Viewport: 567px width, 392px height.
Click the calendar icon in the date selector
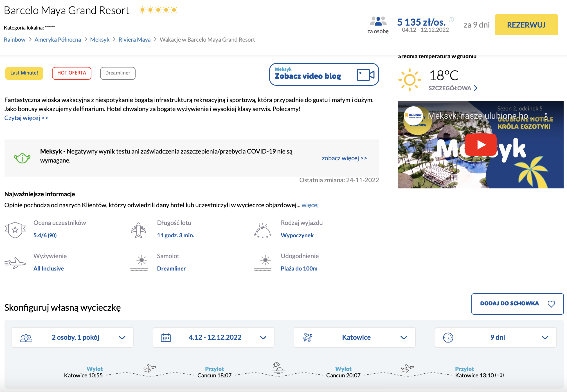pyautogui.click(x=166, y=337)
